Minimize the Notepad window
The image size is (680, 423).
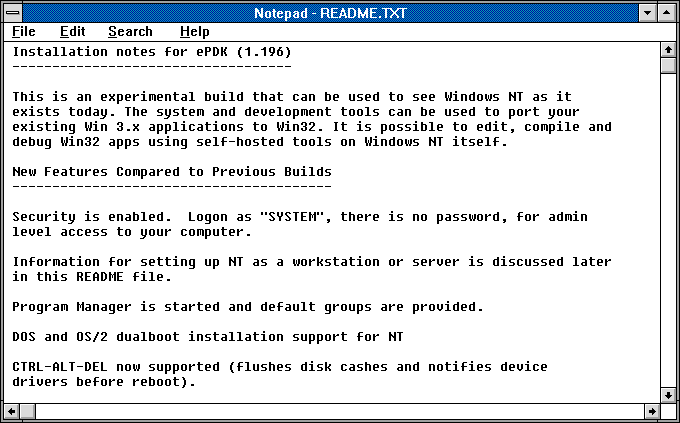pos(649,11)
